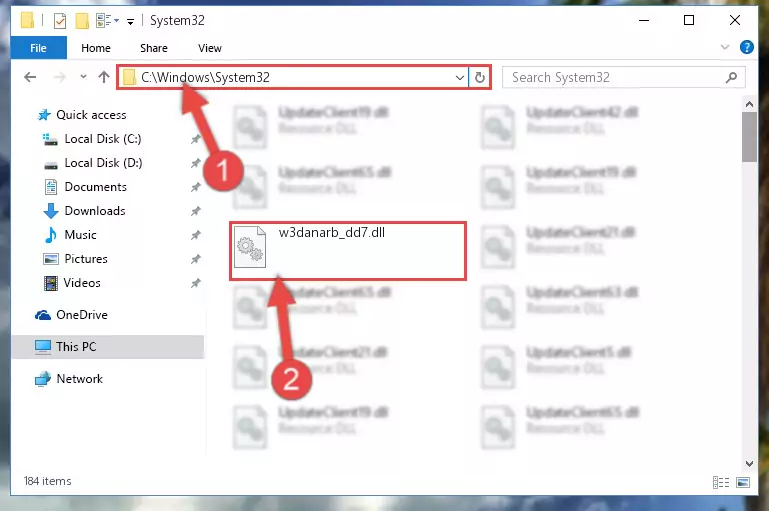Click the pin icon beside Videos
This screenshot has width=769, height=511.
tap(195, 283)
